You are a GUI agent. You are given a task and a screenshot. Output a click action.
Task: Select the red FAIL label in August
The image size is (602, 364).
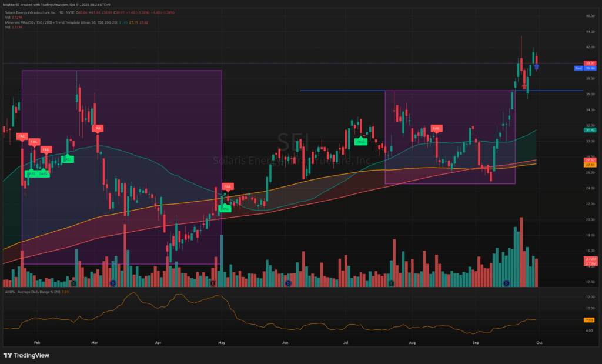pos(436,128)
